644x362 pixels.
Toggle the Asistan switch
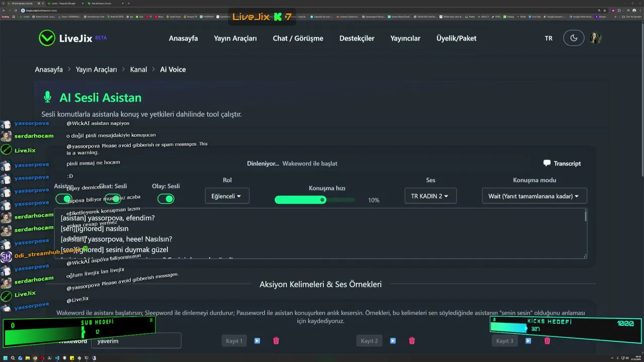(x=64, y=199)
